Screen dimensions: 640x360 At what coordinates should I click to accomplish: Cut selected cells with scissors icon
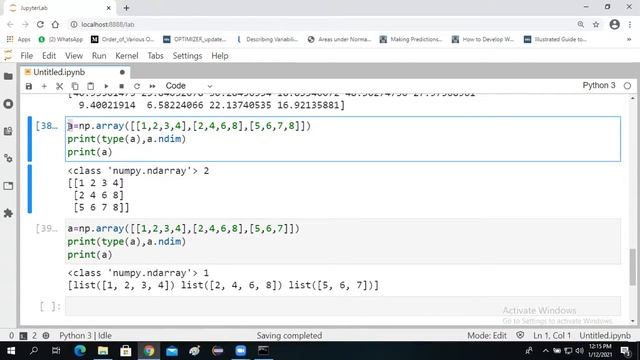coord(60,86)
